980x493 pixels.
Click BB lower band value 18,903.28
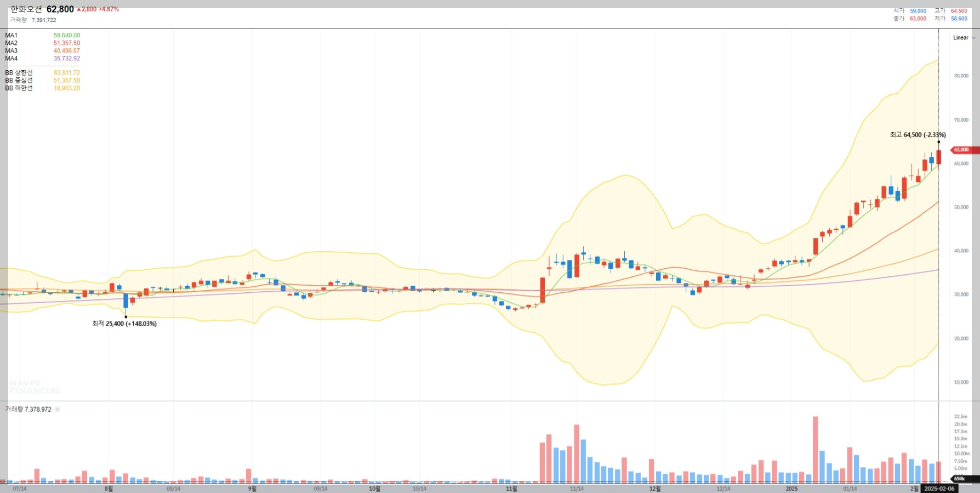click(67, 88)
